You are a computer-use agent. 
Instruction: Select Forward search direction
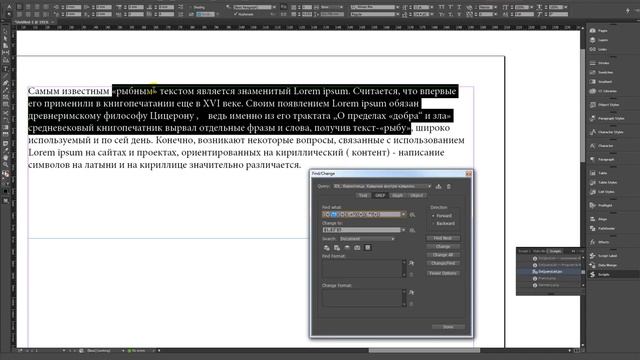(x=442, y=216)
